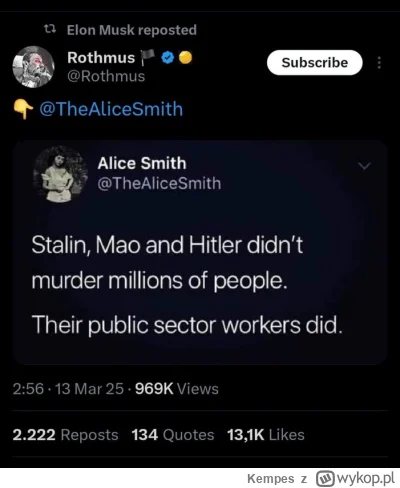View the 2.222 Reposts list
Viewport: 400px width, 488px height.
click(x=65, y=435)
